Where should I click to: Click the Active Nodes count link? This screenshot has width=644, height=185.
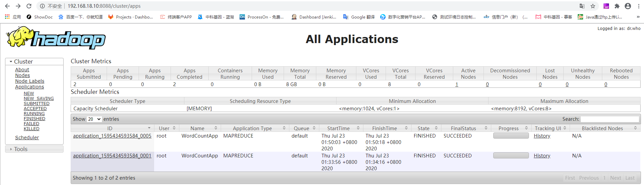pos(457,84)
